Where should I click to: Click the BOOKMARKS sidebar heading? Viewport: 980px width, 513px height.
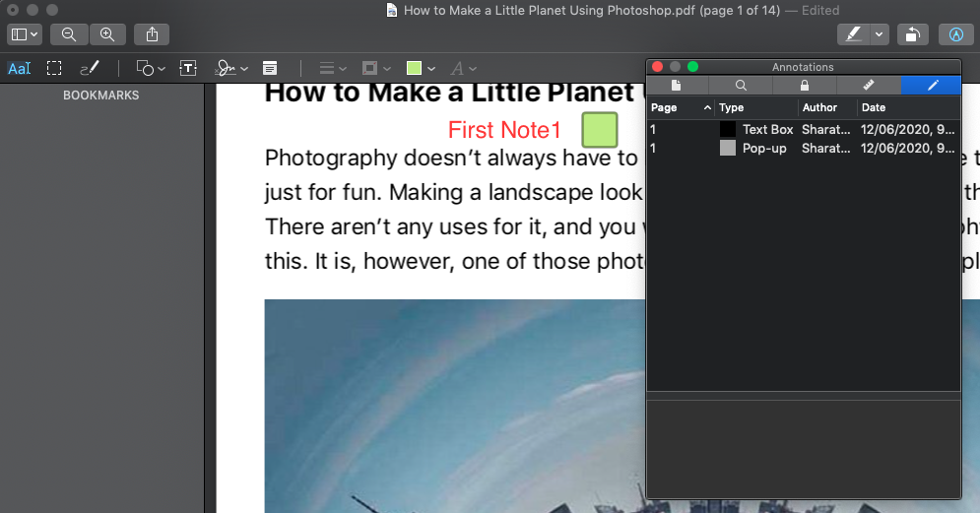[x=100, y=95]
